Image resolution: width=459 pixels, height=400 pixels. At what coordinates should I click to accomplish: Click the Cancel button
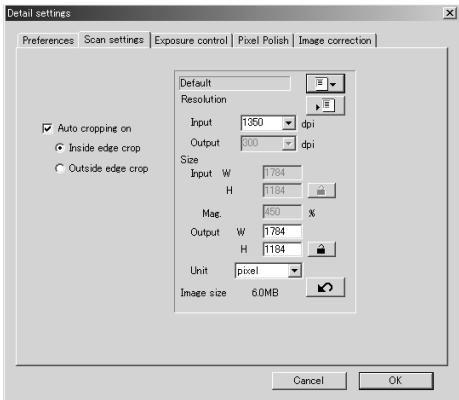point(309,380)
